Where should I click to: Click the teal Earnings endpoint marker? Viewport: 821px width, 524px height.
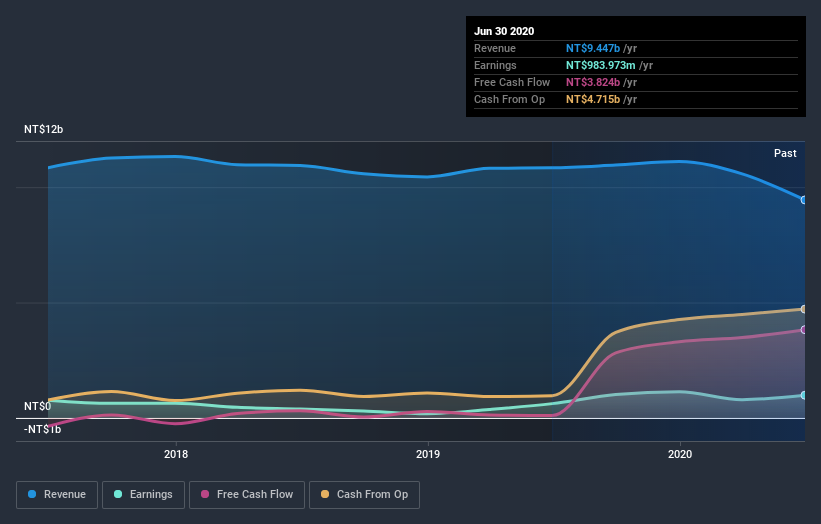804,395
